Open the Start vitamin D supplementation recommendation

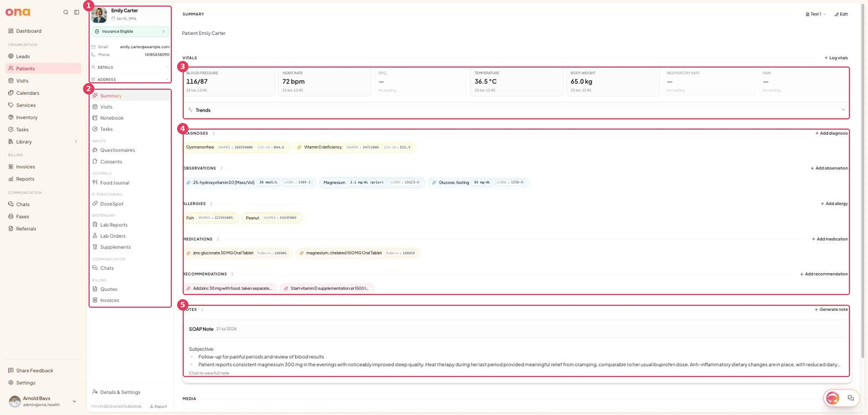(x=327, y=288)
